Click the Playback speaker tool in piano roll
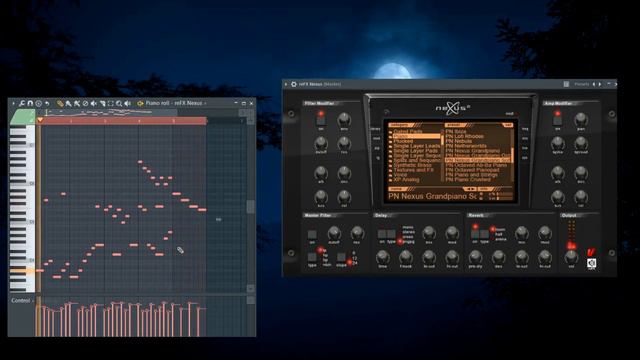Viewport: 640px width, 360px height. (x=128, y=104)
